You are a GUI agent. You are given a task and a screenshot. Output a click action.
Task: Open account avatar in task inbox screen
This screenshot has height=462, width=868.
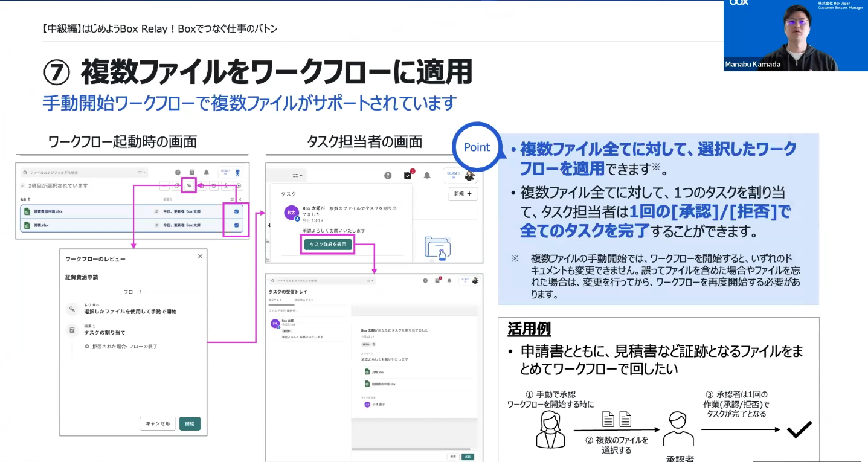click(475, 280)
